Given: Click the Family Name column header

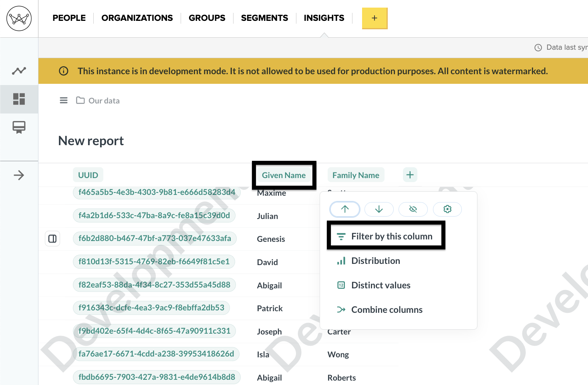Looking at the screenshot, I should pos(356,175).
